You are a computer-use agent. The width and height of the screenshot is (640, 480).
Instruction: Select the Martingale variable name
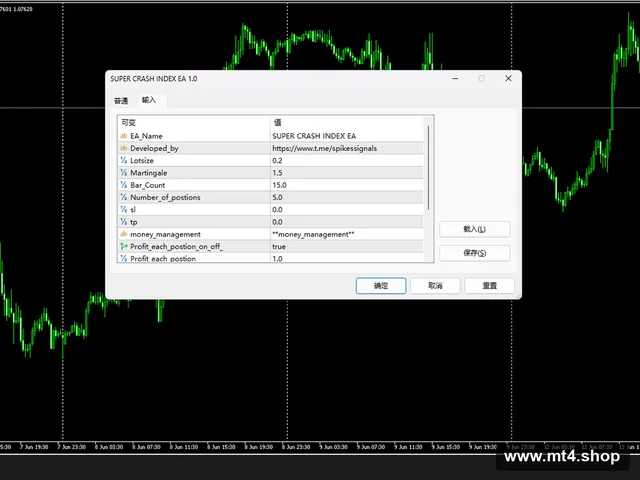tap(149, 173)
